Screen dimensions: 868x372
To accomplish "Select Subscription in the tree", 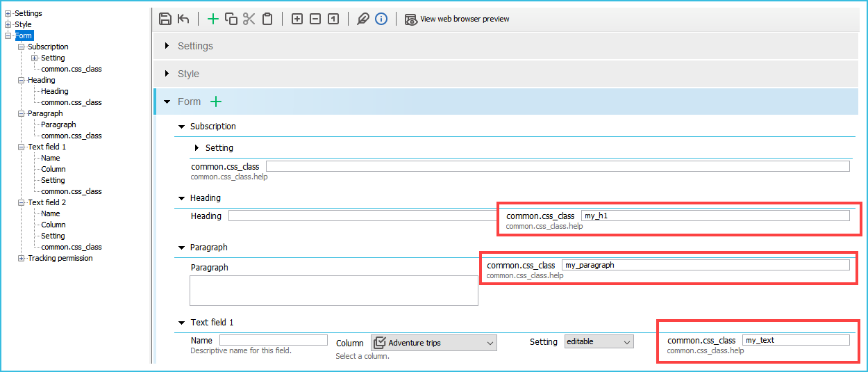I will point(48,47).
